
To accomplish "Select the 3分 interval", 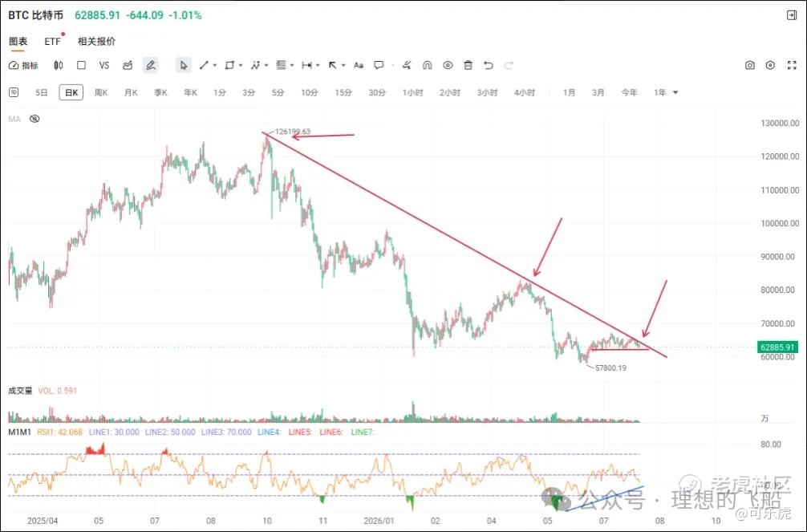I will click(249, 93).
